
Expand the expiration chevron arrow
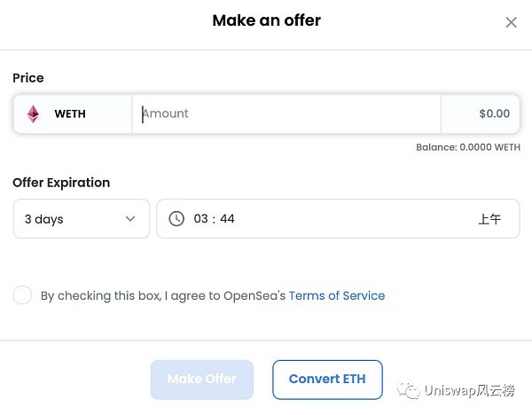tap(130, 219)
